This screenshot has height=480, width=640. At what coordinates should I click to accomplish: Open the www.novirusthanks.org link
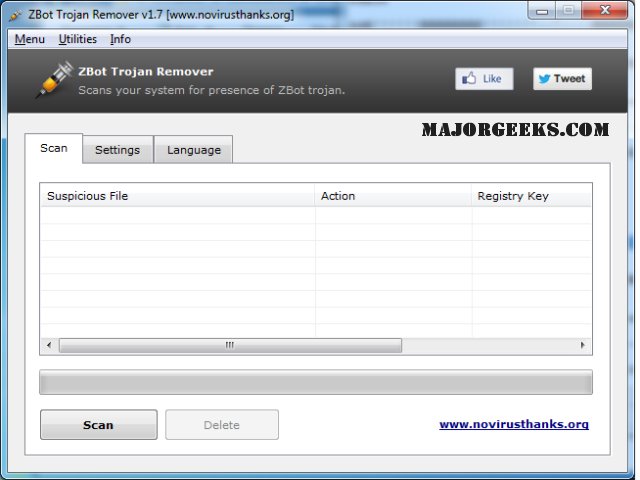coord(514,424)
